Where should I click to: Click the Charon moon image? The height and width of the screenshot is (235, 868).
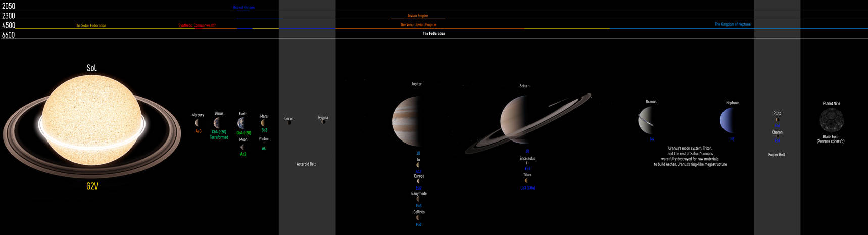point(778,136)
